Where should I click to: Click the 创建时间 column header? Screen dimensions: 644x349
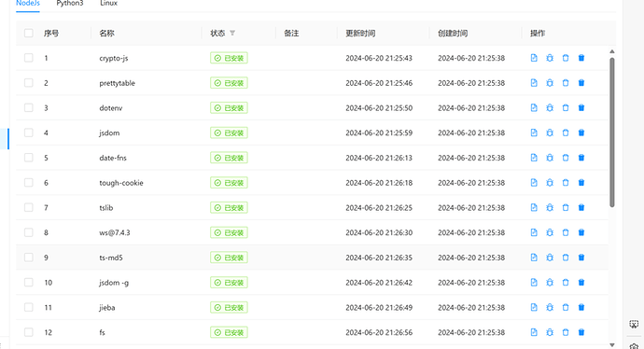(453, 33)
